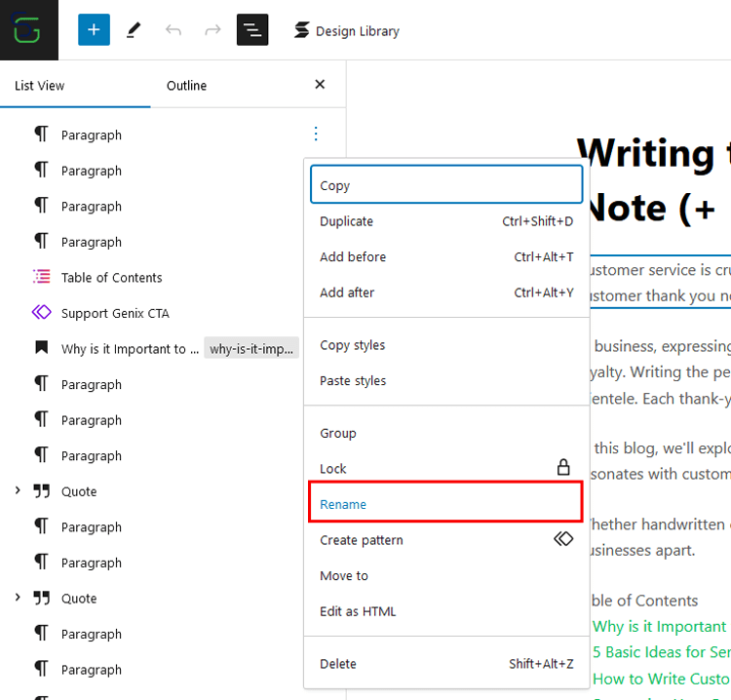The image size is (731, 700).
Task: Expand the second Quote block
Action: (18, 598)
